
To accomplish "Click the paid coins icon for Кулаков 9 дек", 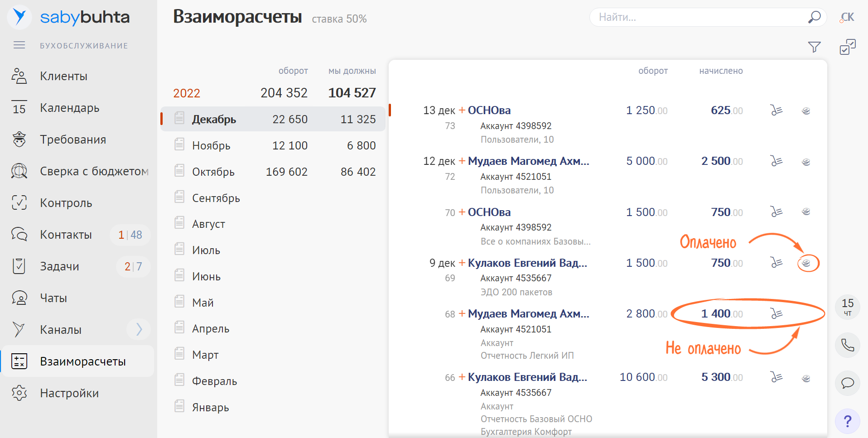I will [806, 263].
